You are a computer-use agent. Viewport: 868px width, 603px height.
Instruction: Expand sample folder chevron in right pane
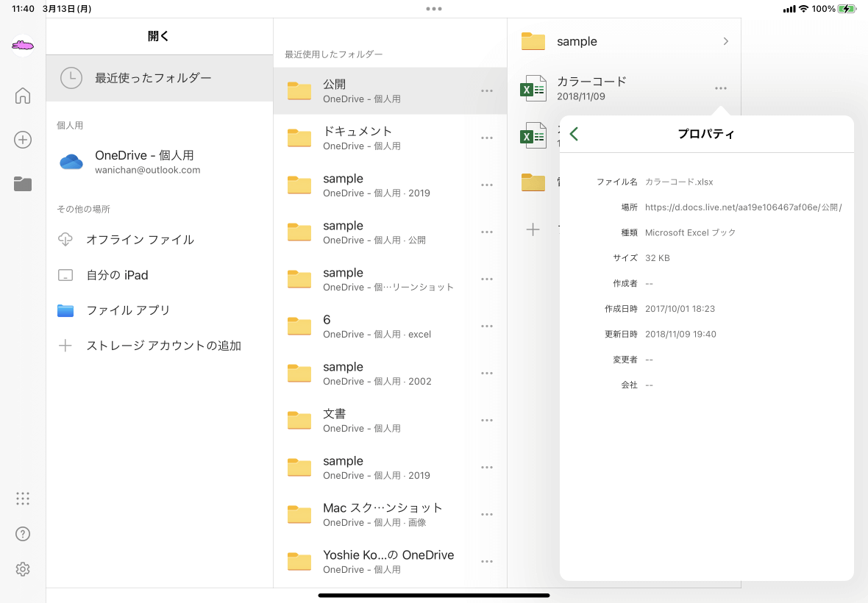click(726, 41)
